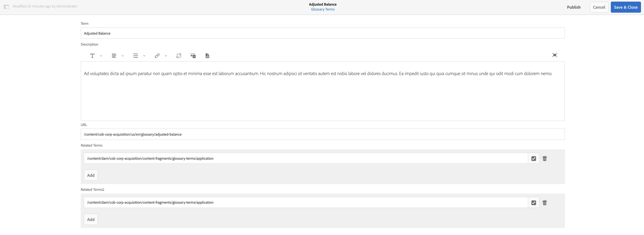Screen dimensions: 644x235
Task: Click the Related Terms2 path field
Action: click(306, 202)
